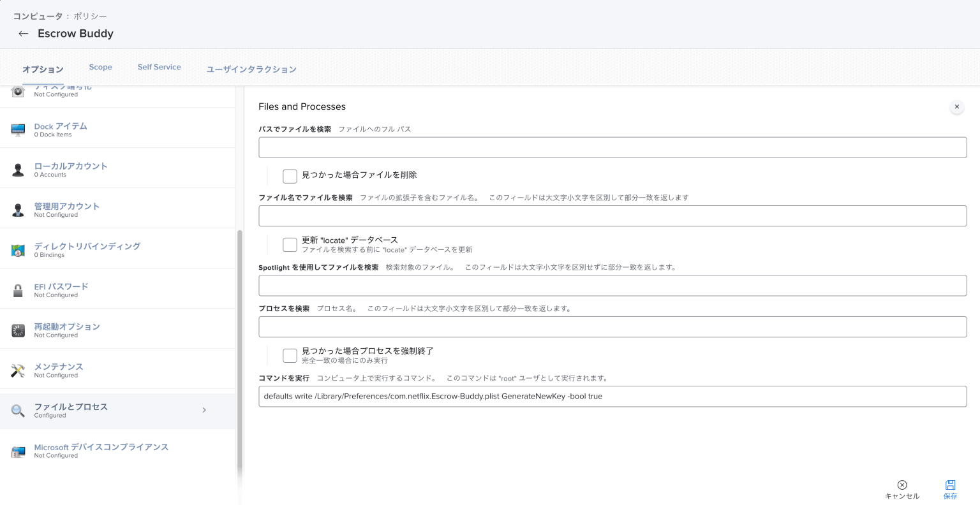The width and height of the screenshot is (980, 505).
Task: Click the コマンドを実行 command input field
Action: pyautogui.click(x=612, y=396)
